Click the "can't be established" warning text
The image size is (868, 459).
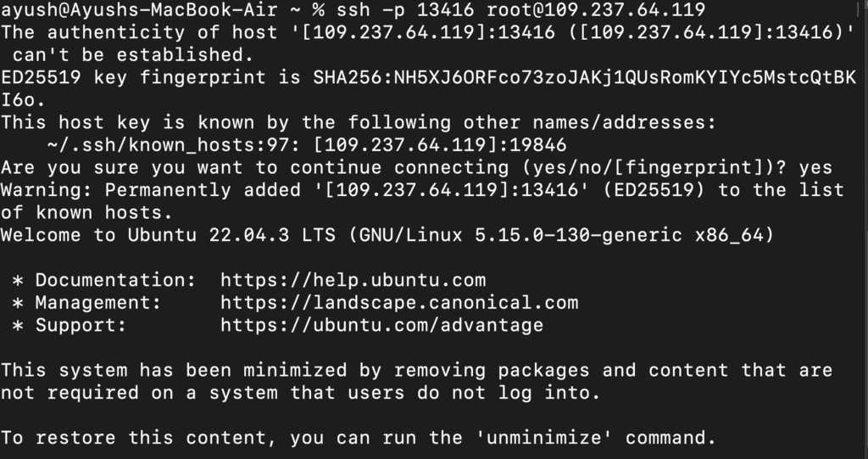click(x=133, y=56)
